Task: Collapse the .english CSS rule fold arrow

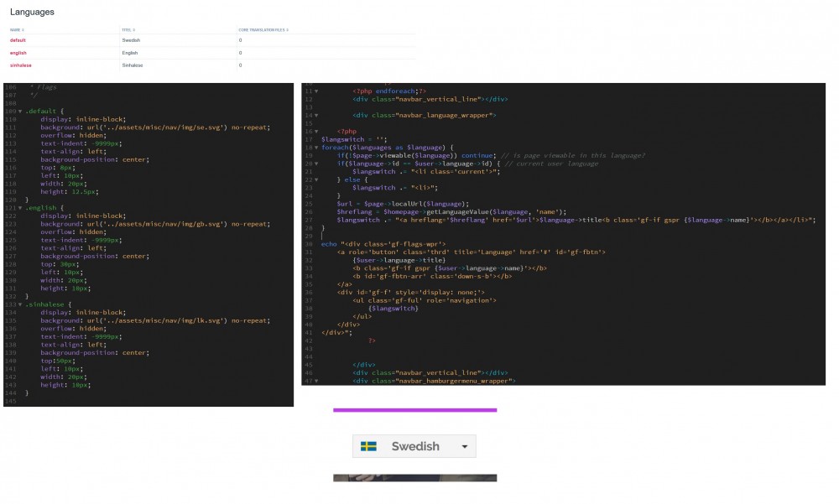Action: coord(20,208)
